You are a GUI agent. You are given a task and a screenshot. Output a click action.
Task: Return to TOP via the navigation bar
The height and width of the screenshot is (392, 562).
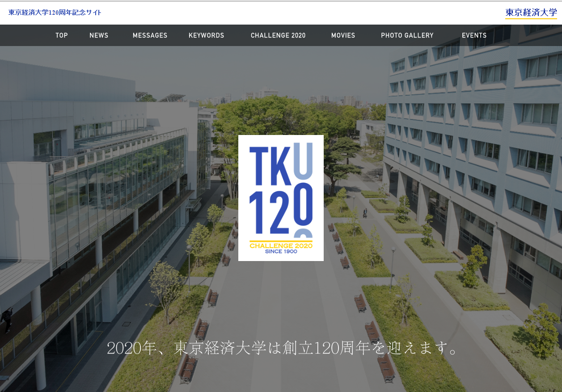coord(61,35)
